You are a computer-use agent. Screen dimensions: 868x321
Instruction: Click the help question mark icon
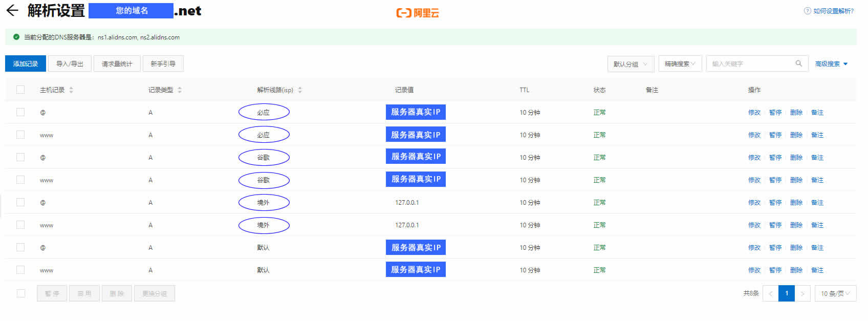coord(807,11)
